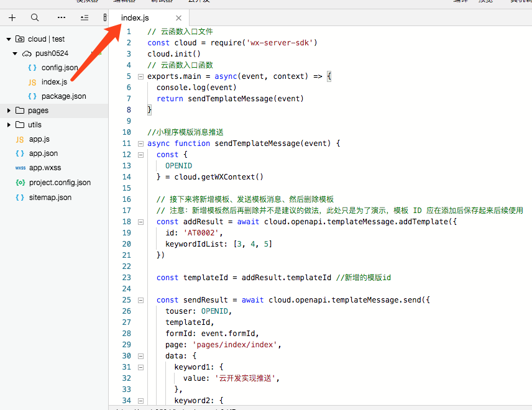This screenshot has width=532, height=410.
Task: Open app.json from the file tree
Action: (x=44, y=153)
